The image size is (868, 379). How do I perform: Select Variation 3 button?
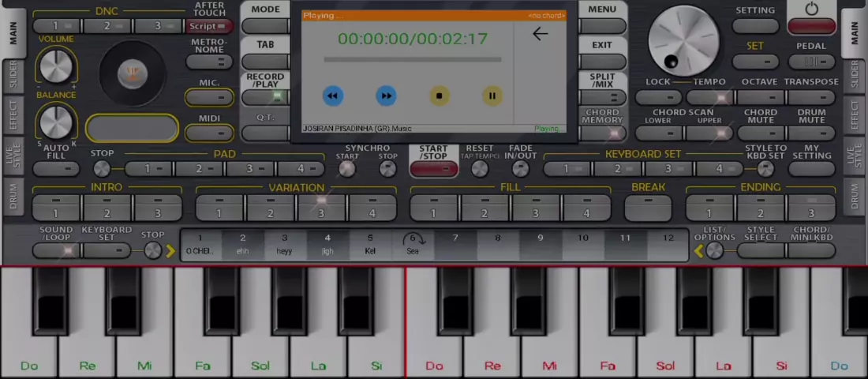pyautogui.click(x=320, y=208)
